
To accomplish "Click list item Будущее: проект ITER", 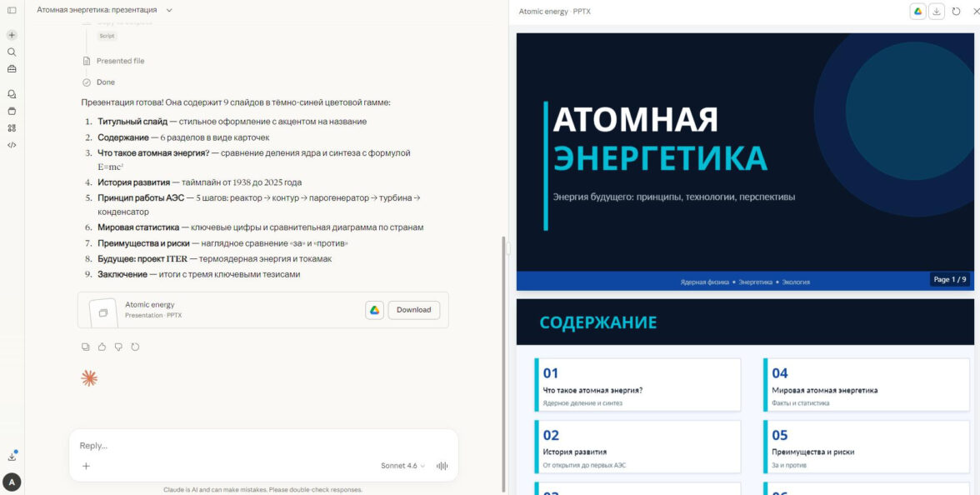I will 142,258.
